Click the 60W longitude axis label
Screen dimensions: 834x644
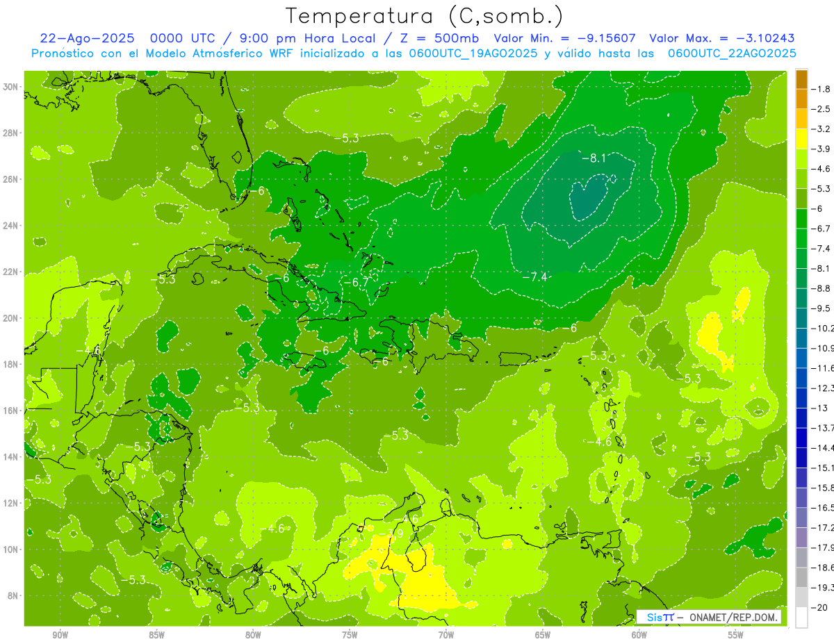coord(639,634)
